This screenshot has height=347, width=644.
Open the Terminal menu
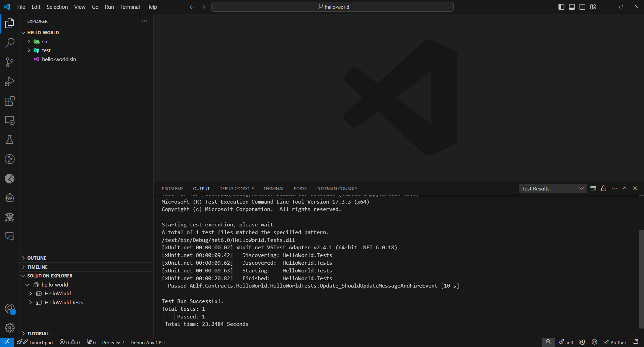[130, 7]
